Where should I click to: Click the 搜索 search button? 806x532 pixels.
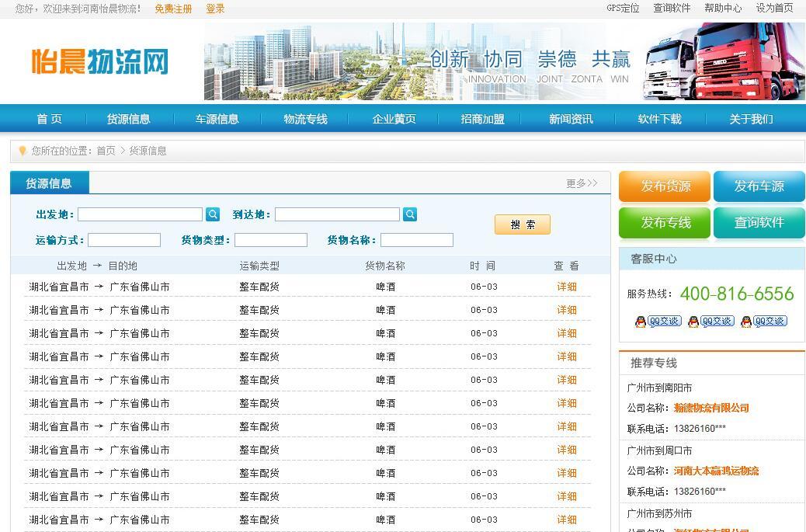pyautogui.click(x=523, y=224)
